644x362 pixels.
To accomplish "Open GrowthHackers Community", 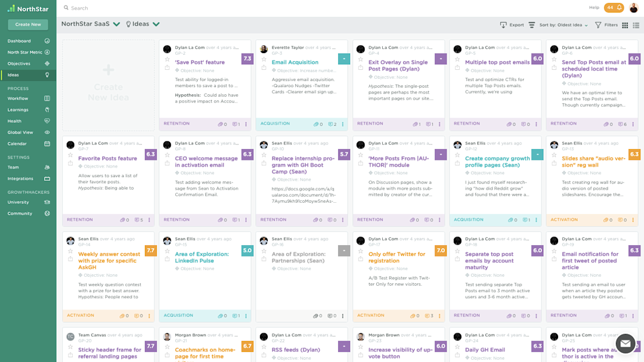I will coord(28,214).
